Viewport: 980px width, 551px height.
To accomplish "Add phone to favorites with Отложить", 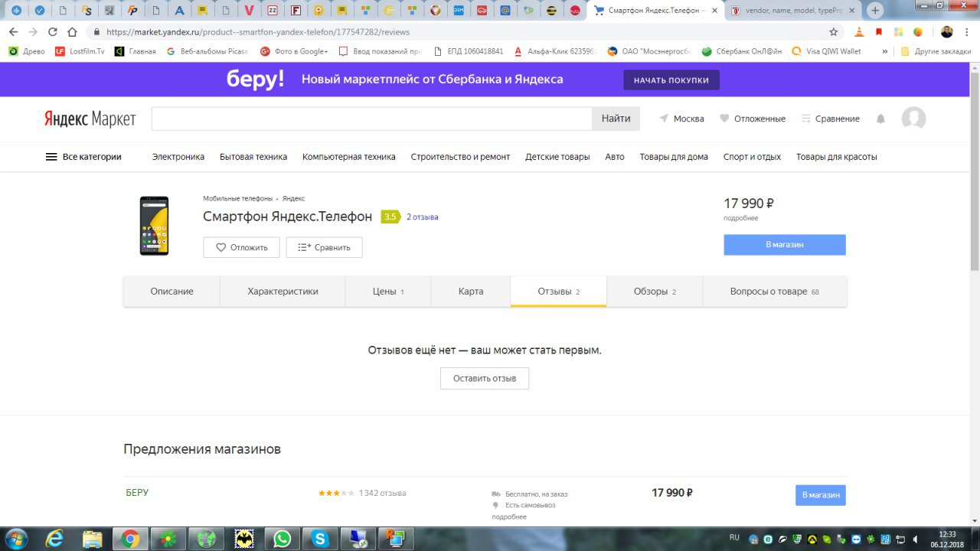I will [x=241, y=247].
